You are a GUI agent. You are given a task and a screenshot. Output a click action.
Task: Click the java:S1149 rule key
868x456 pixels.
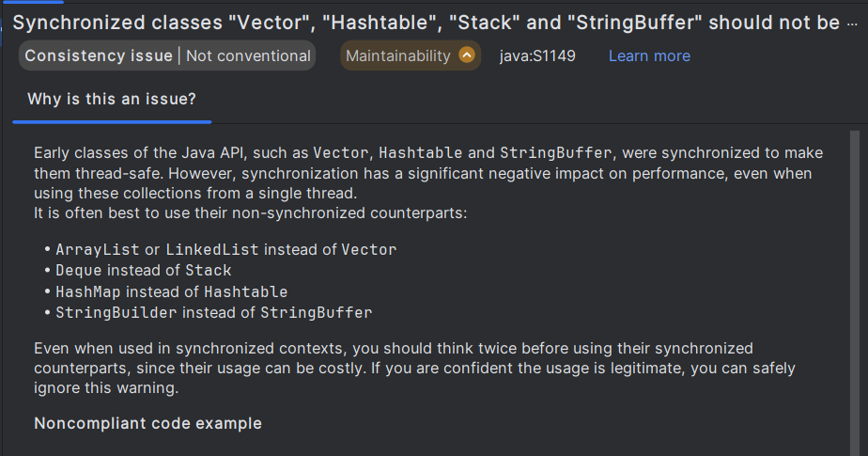point(537,56)
